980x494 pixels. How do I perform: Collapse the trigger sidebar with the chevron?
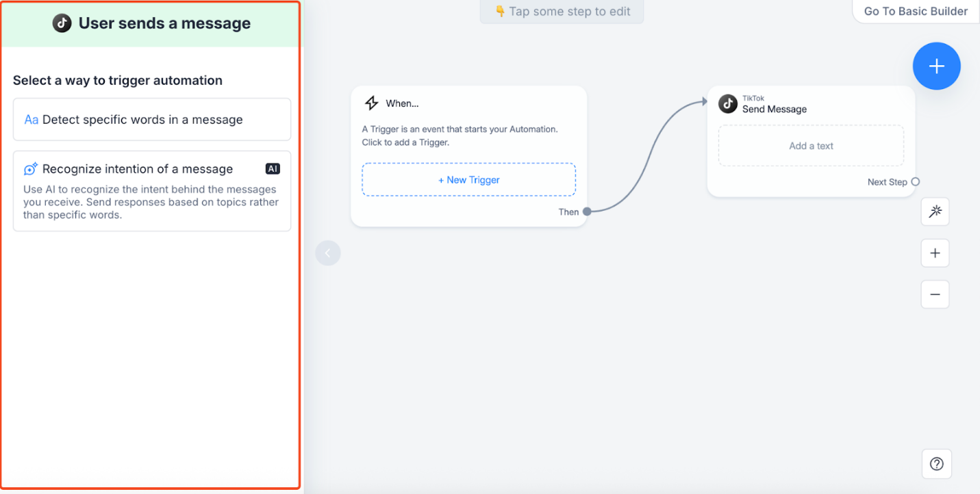(x=328, y=252)
